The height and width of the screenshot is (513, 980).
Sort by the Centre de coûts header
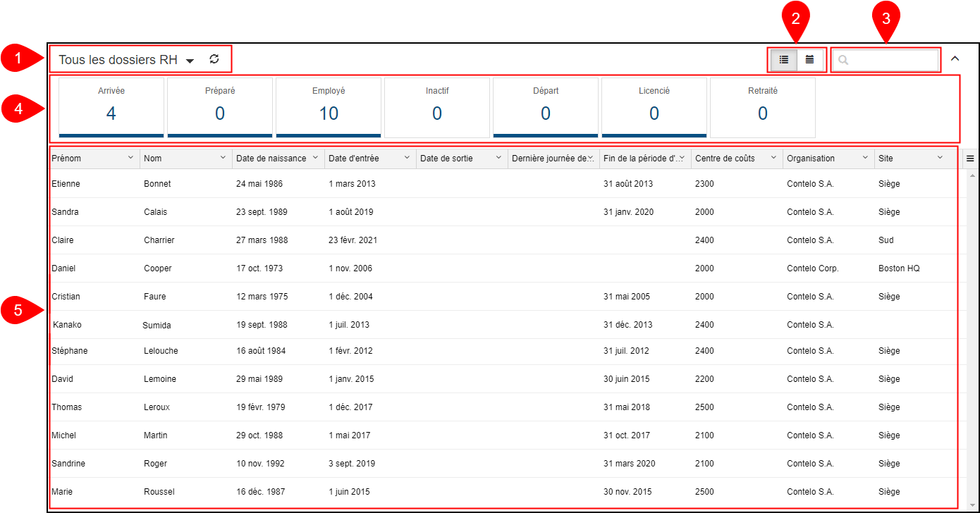pyautogui.click(x=725, y=159)
